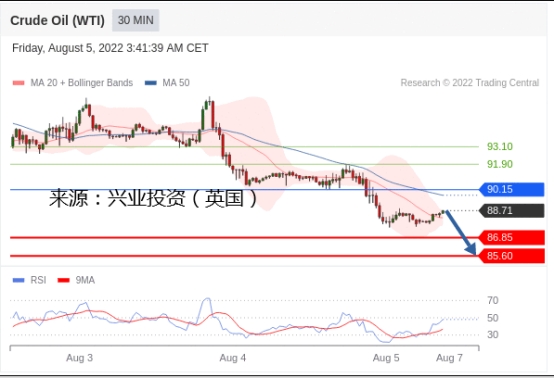Click the Aug 3 date axis label
554x379 pixels.
(79, 358)
